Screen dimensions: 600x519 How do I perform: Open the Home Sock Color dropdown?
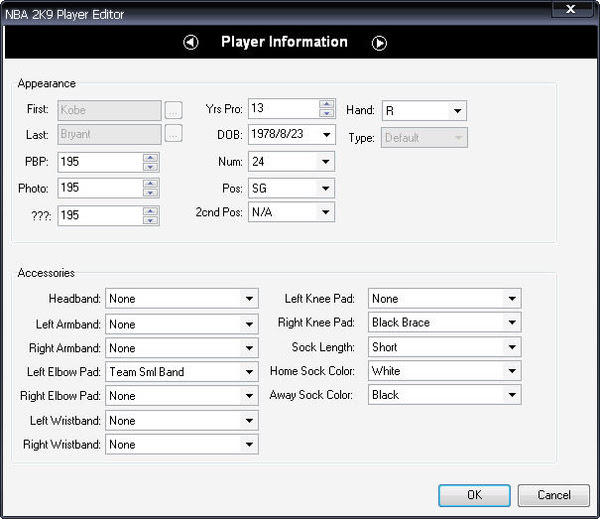(512, 371)
